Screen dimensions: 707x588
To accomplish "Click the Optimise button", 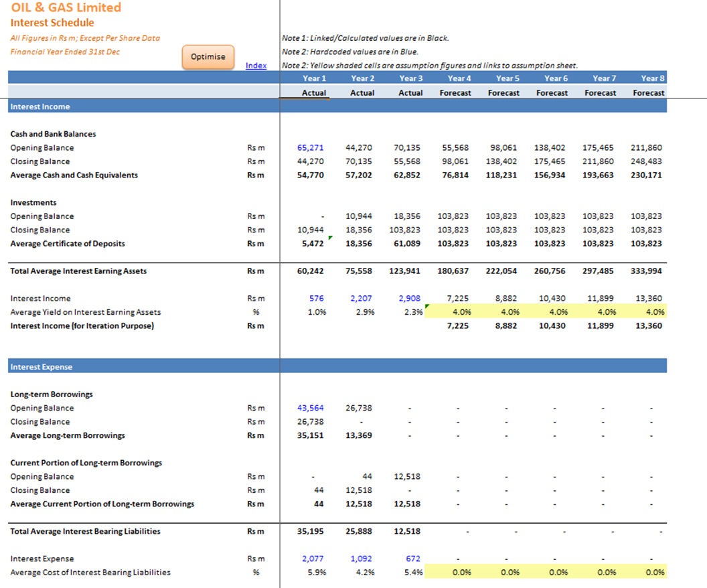I will tap(208, 57).
